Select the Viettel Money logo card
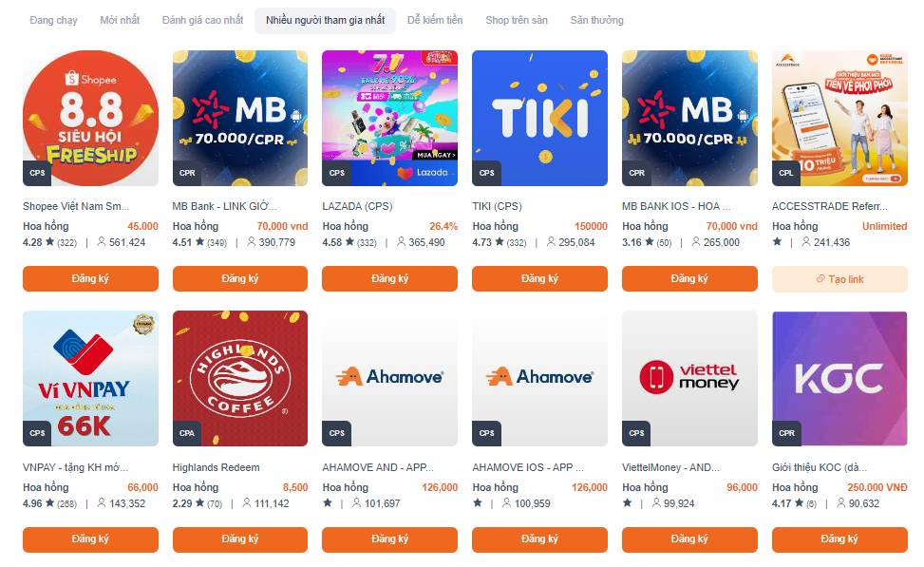The width and height of the screenshot is (924, 567). coord(689,378)
